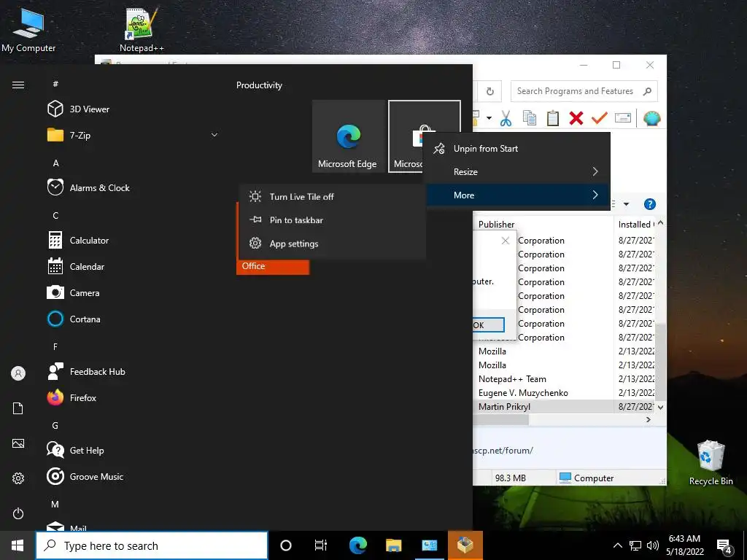Open Pictures from Start sidebar
This screenshot has width=747, height=560.
tap(18, 443)
